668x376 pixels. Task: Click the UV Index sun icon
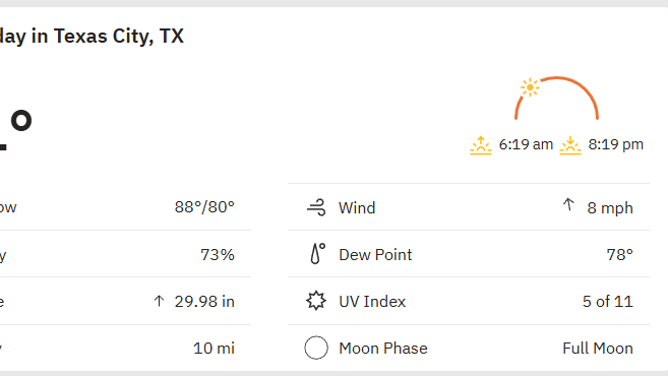pos(316,301)
